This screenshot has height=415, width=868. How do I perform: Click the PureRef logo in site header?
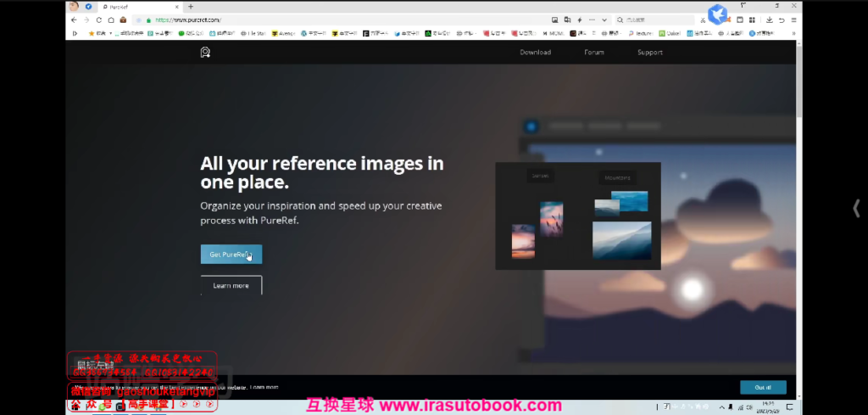coord(205,53)
